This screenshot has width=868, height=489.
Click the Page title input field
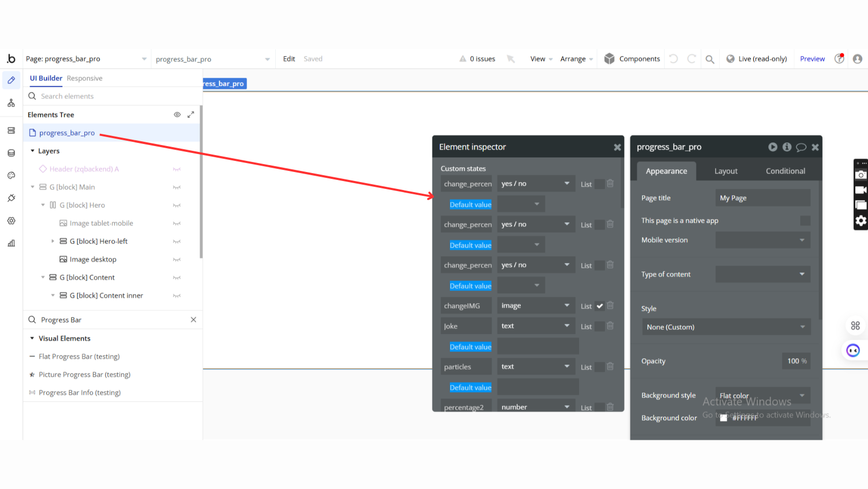[x=762, y=198]
